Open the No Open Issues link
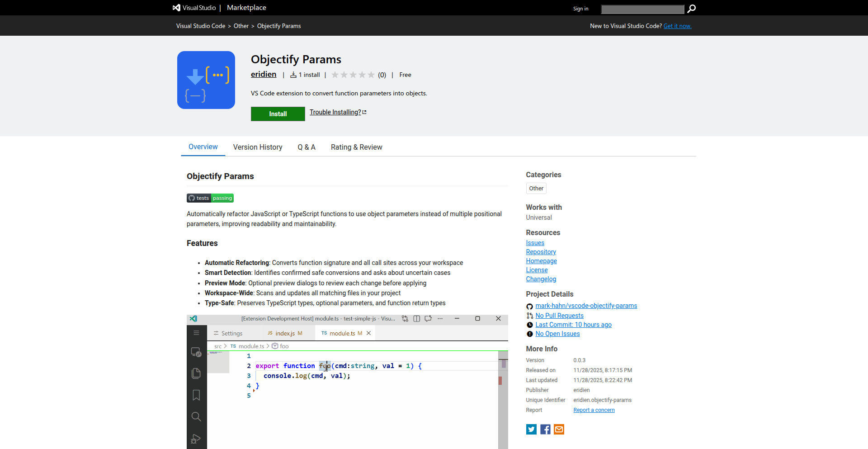868x449 pixels. (x=557, y=334)
